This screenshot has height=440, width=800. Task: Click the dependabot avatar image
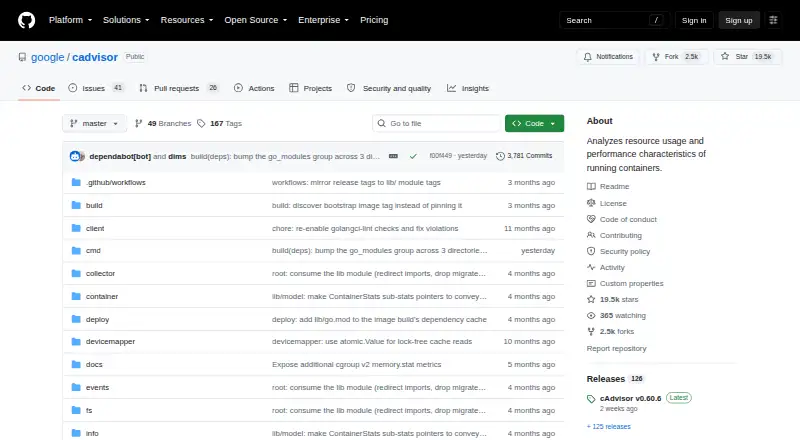[x=76, y=156]
